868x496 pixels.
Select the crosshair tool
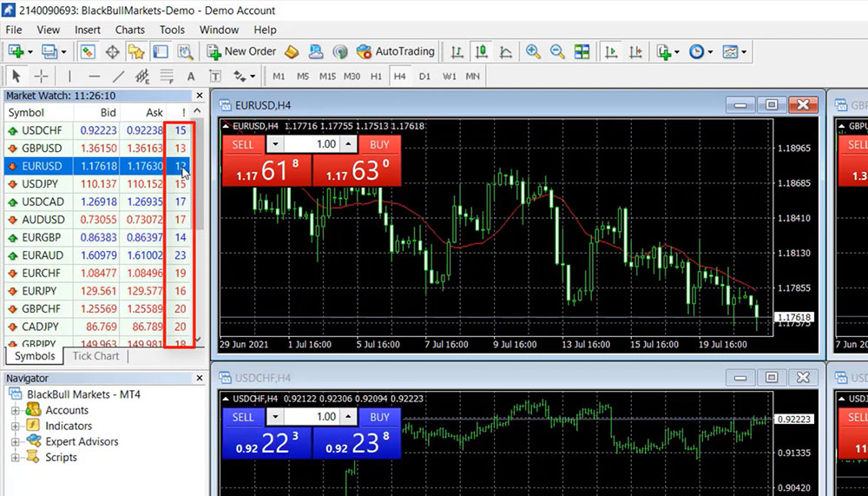pos(42,76)
